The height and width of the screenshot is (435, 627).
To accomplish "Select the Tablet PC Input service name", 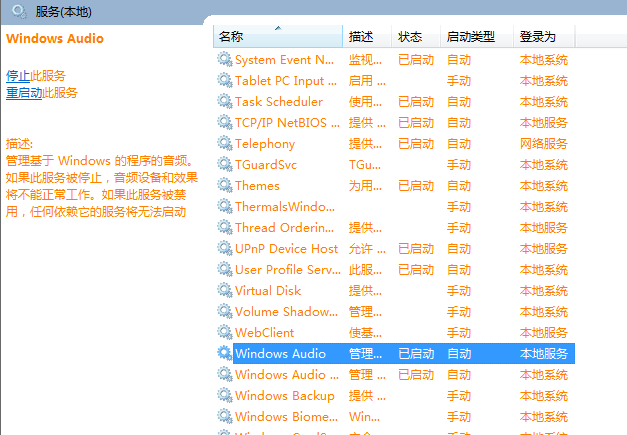I will [286, 81].
